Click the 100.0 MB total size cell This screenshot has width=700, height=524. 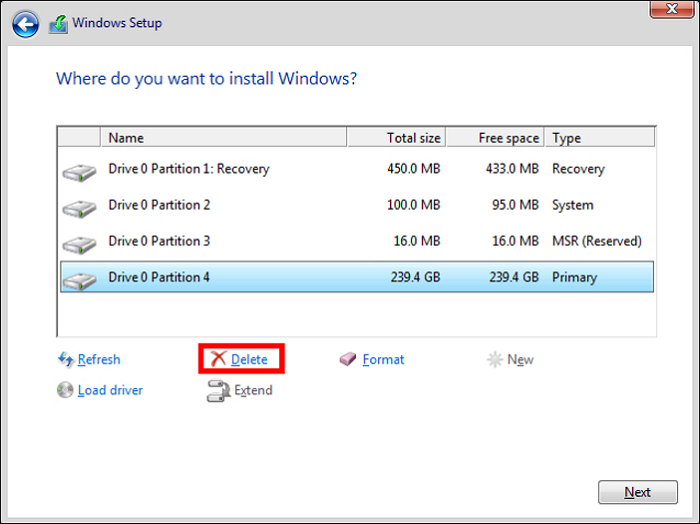pos(413,205)
